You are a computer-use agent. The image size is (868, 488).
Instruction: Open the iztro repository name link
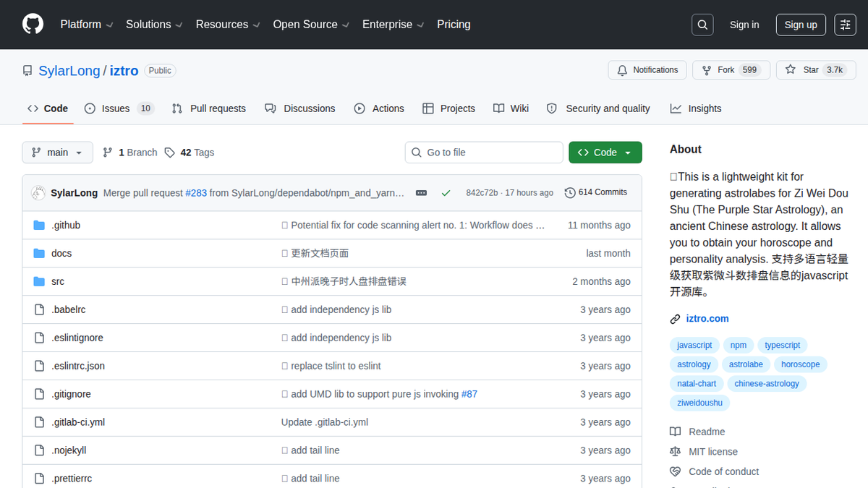point(124,71)
